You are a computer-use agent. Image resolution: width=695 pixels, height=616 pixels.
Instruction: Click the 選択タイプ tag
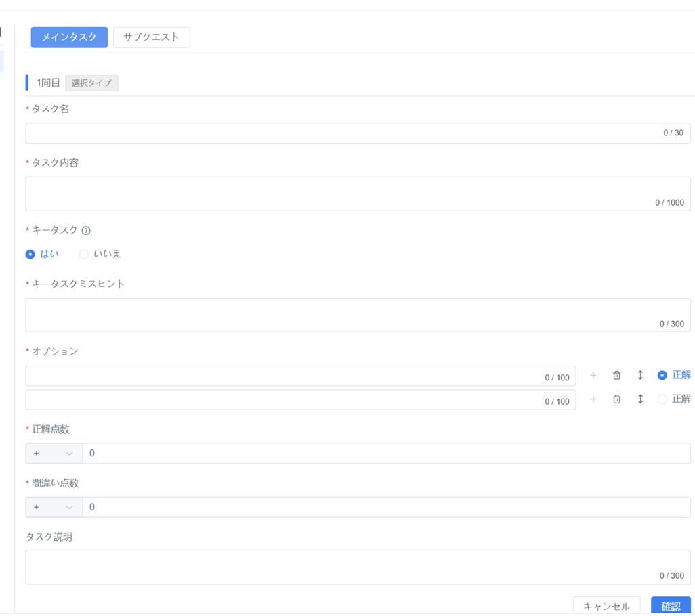click(x=91, y=83)
